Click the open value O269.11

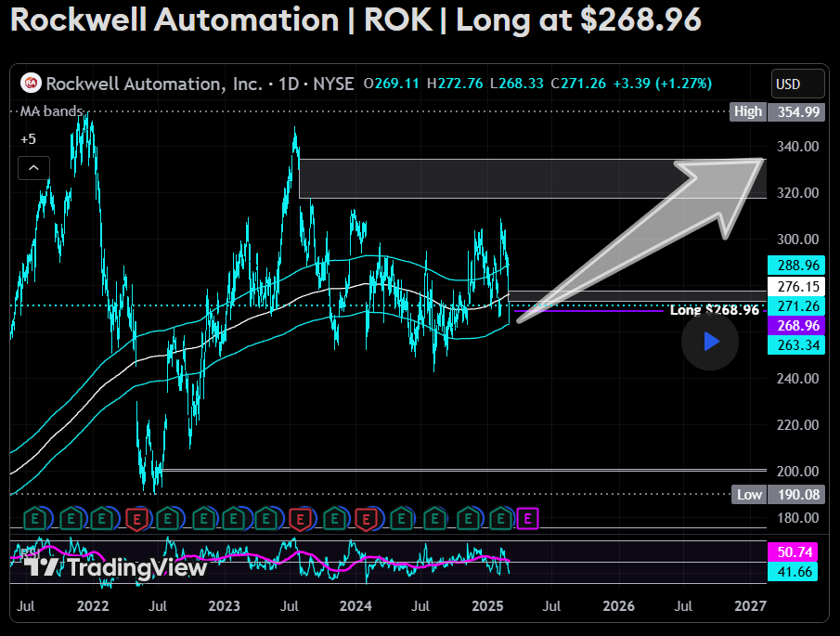click(391, 84)
